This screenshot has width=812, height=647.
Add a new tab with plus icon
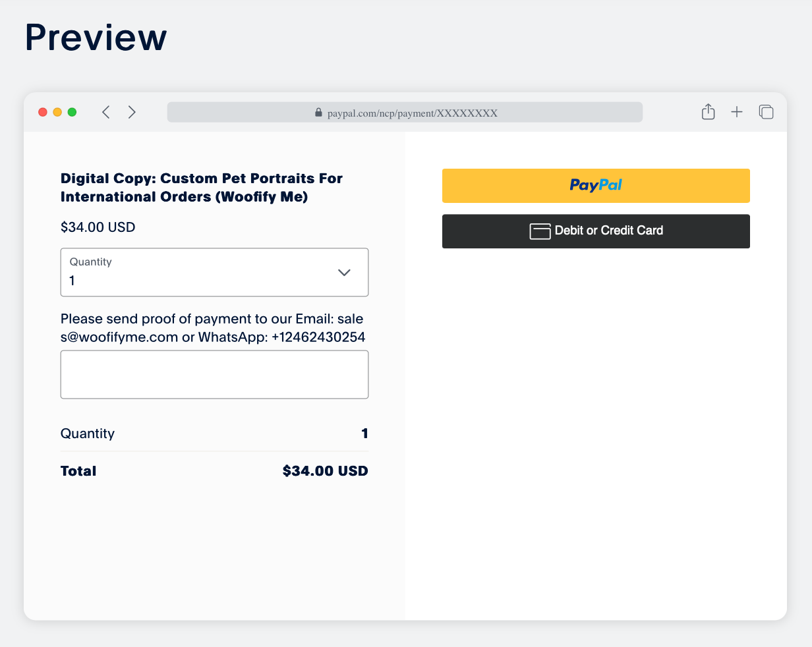click(737, 112)
